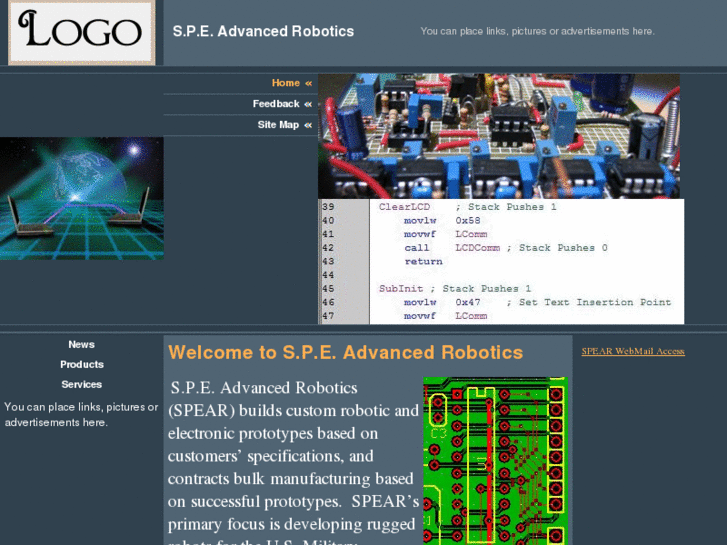Image resolution: width=727 pixels, height=545 pixels.
Task: Open the News section link
Action: (x=82, y=345)
